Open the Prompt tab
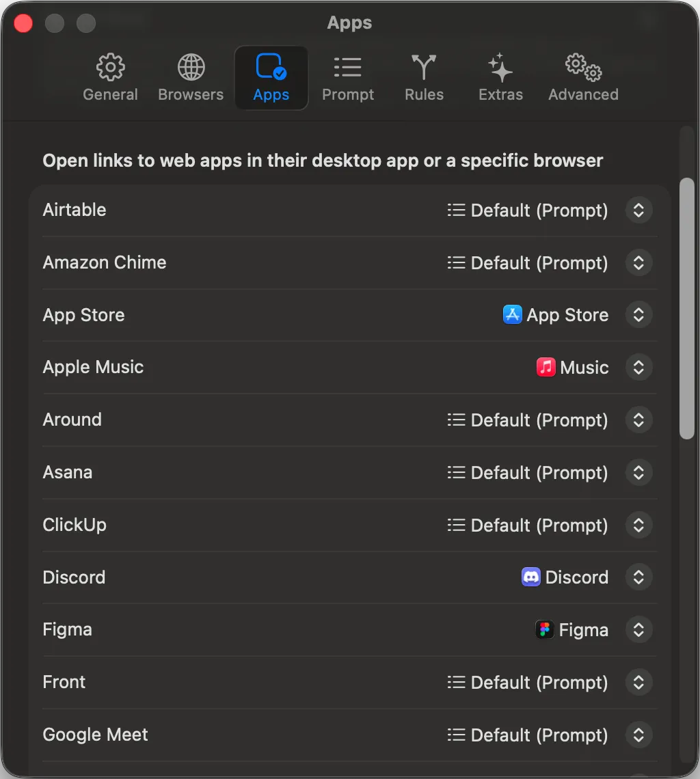Screen dimensions: 700x779 347,77
